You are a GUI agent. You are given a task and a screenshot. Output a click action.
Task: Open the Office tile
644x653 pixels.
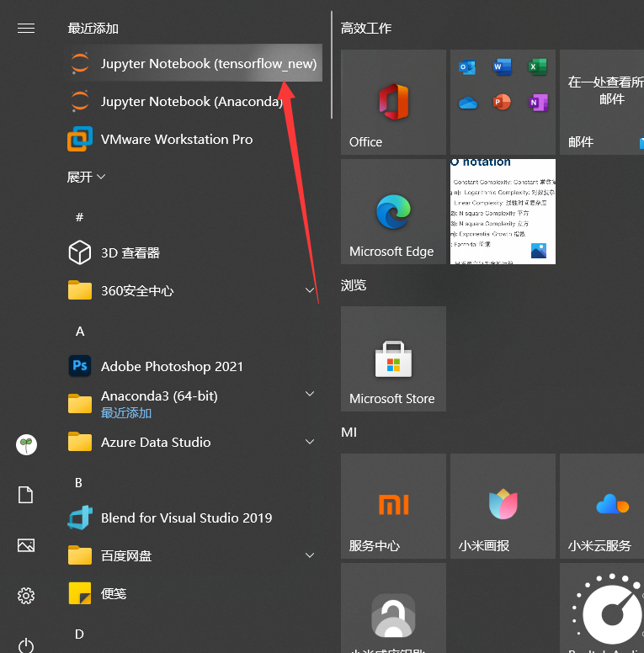pos(393,103)
